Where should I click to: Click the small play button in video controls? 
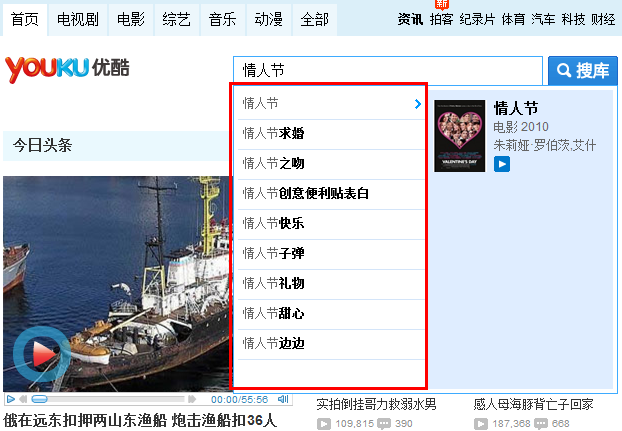[x=11, y=399]
